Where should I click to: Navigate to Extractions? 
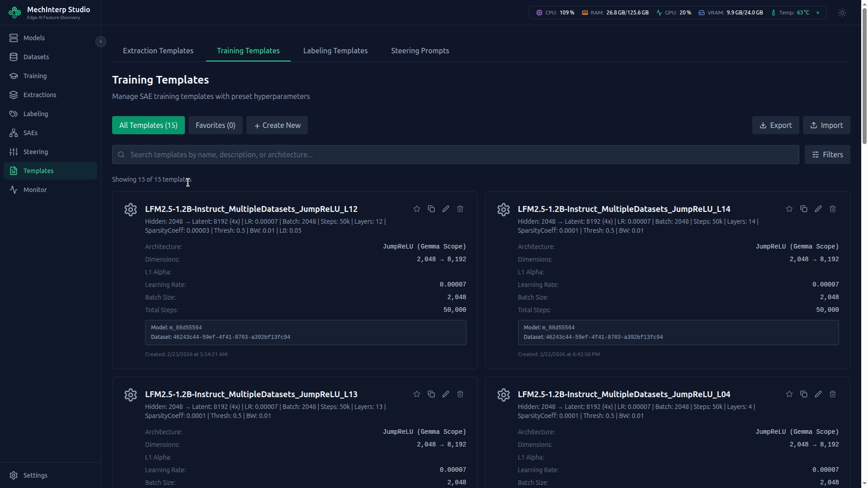pos(50,95)
